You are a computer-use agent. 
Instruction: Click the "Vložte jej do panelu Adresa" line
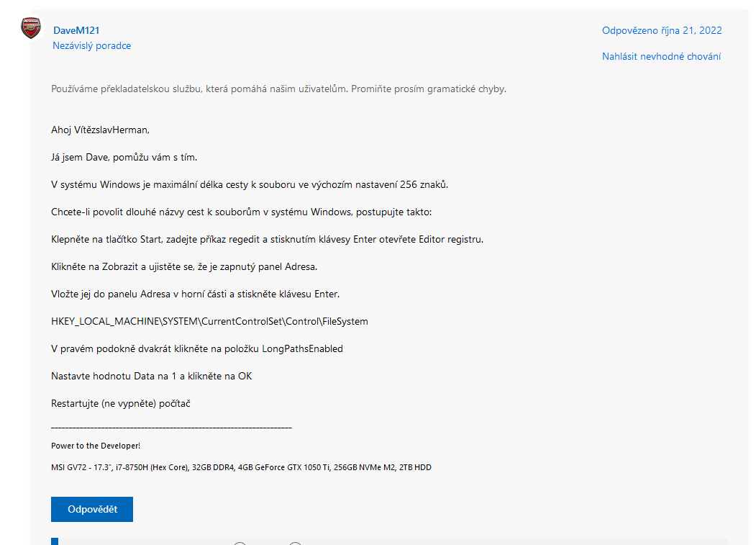click(195, 294)
